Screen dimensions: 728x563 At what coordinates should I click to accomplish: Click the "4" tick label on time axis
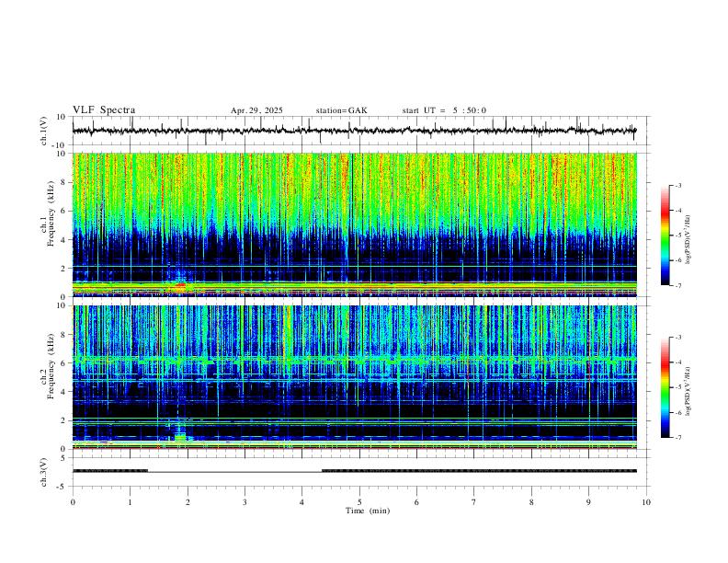pyautogui.click(x=301, y=502)
